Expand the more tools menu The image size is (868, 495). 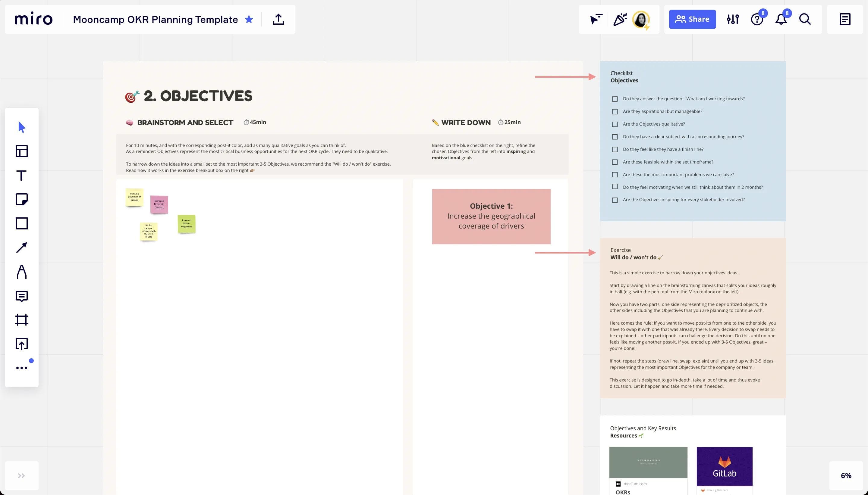tap(21, 368)
